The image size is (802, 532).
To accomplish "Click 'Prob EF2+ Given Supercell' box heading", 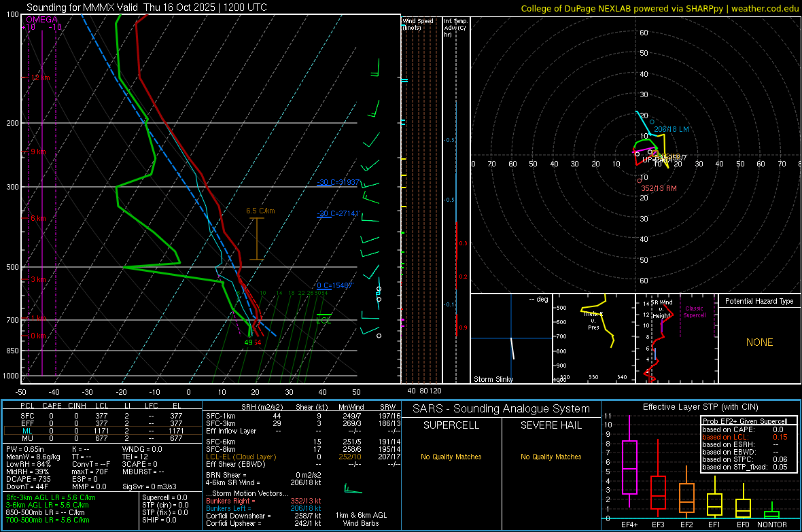I will coord(745,421).
